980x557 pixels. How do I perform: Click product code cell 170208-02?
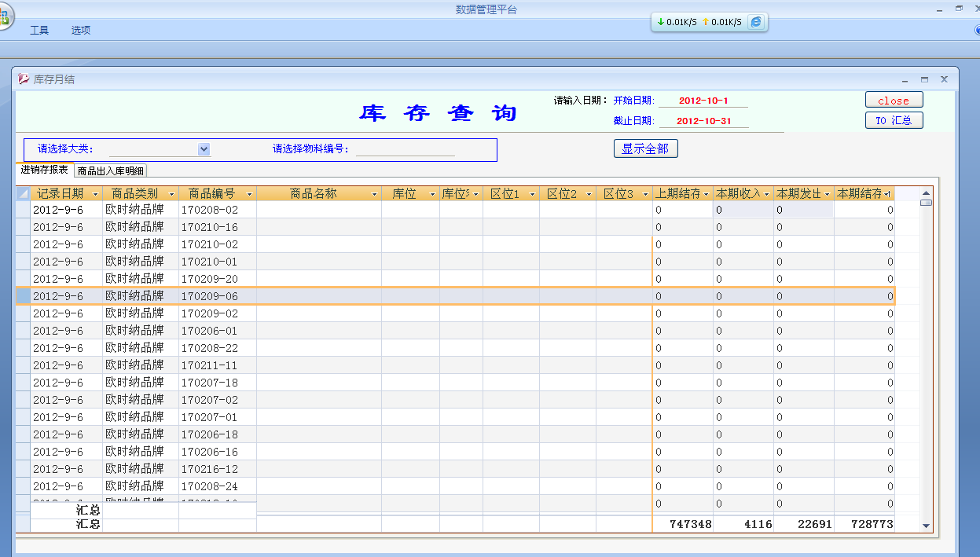click(218, 210)
